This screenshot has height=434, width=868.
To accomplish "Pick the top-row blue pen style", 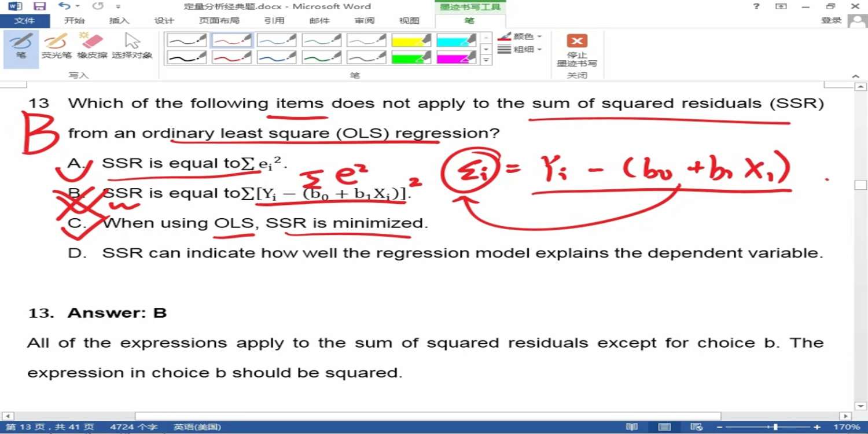I will coord(277,41).
